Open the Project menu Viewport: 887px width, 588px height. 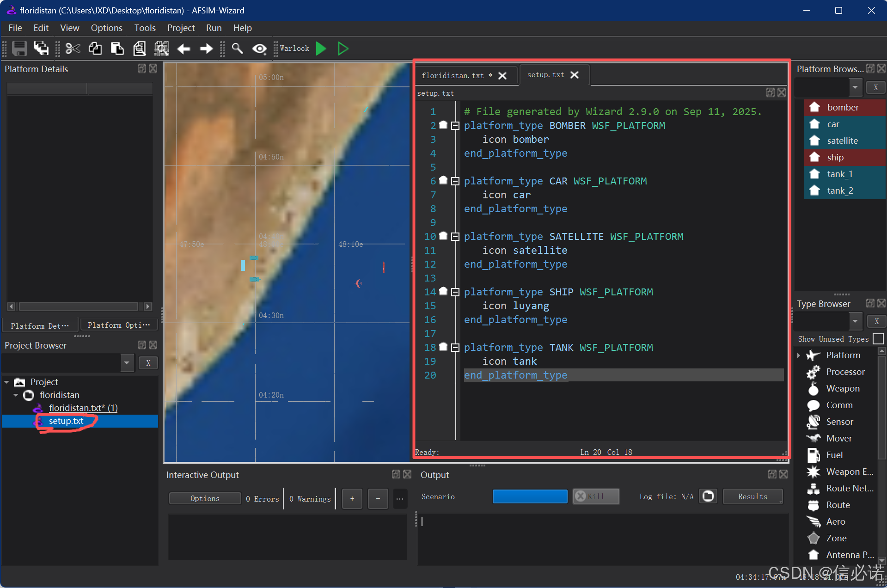pos(181,28)
